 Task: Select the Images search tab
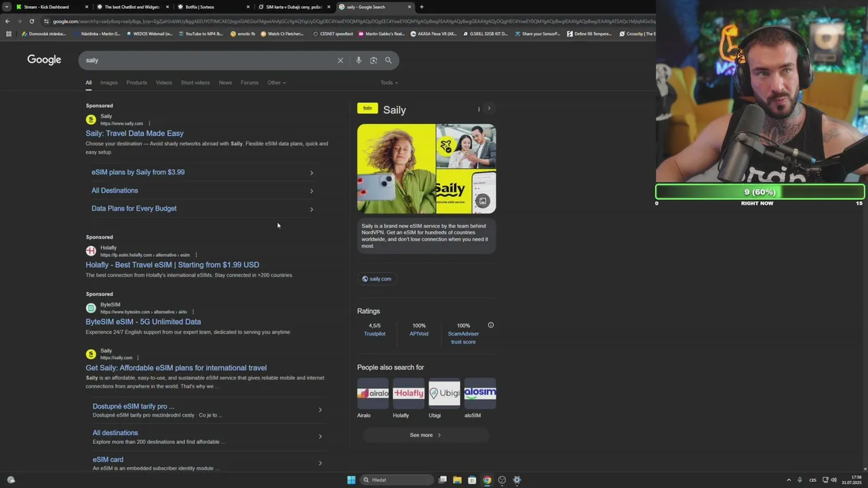108,83
